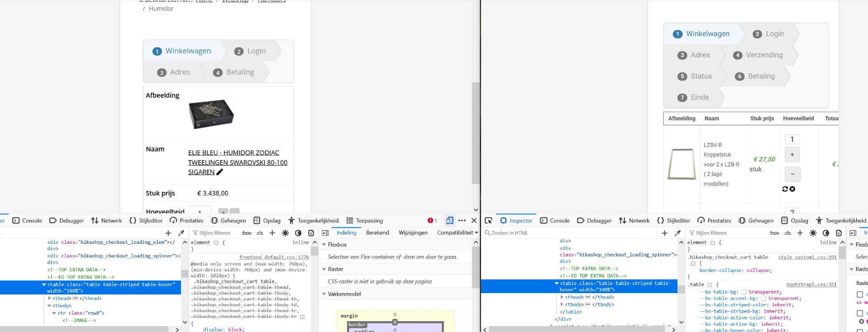Open frontend_default.css:1776 source link
The image size is (868, 332).
(x=274, y=257)
